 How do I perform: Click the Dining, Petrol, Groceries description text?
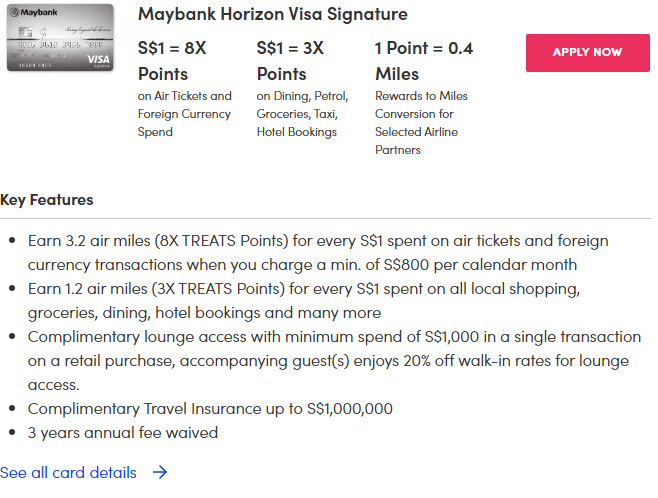coord(302,114)
